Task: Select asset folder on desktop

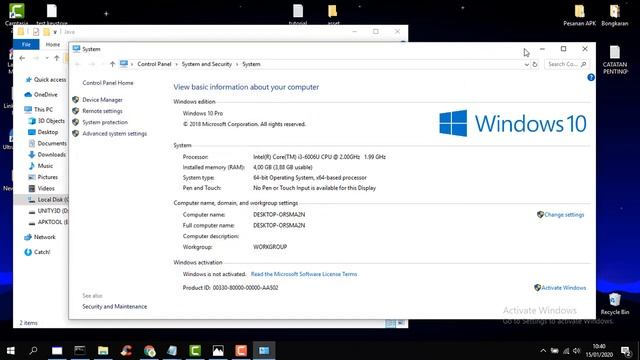Action: [x=333, y=14]
